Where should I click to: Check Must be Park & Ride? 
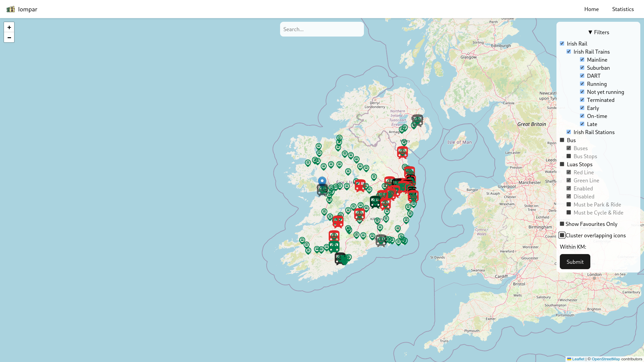pos(569,204)
